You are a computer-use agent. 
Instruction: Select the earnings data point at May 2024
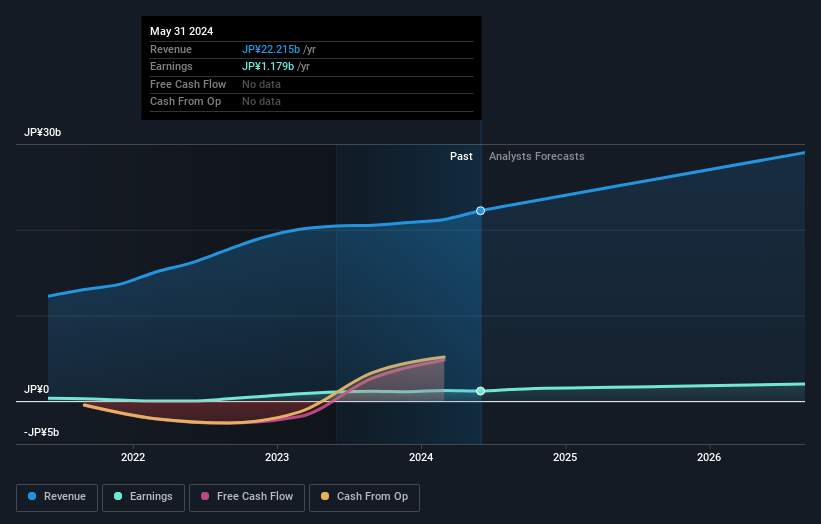(x=480, y=391)
